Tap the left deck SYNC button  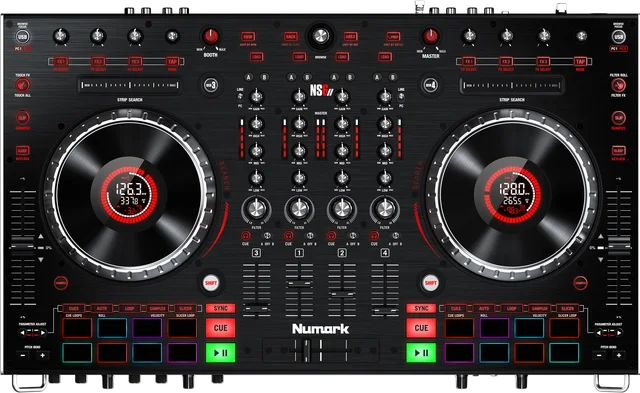(x=220, y=308)
